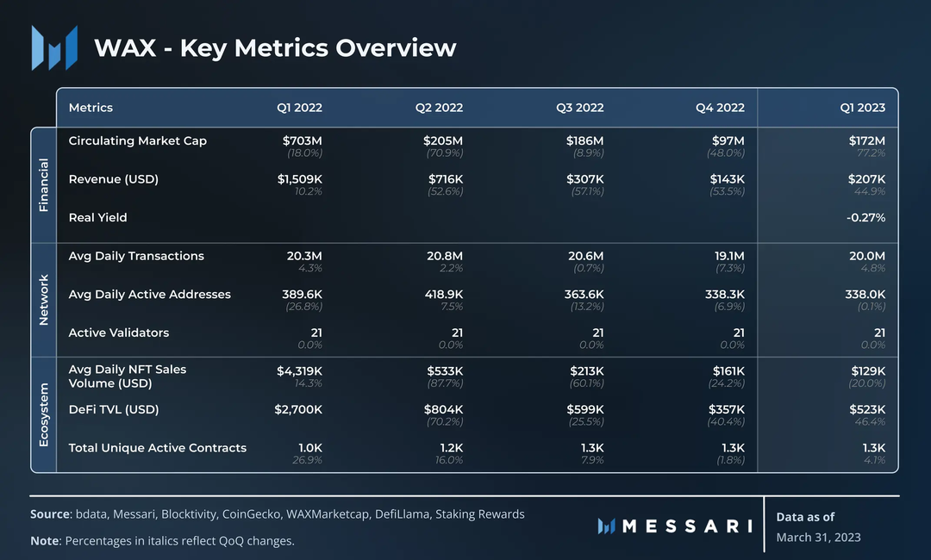
Task: Click the '20.0M' daily transactions value
Action: point(867,256)
